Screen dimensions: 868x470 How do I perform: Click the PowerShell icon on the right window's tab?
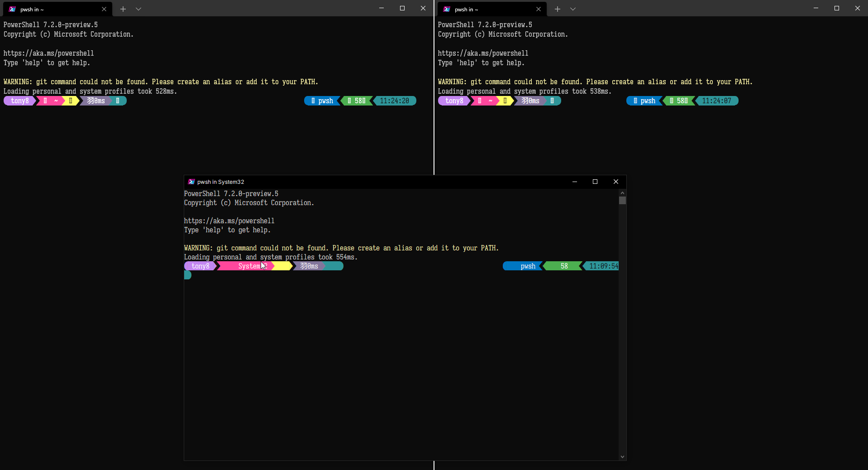[x=447, y=9]
